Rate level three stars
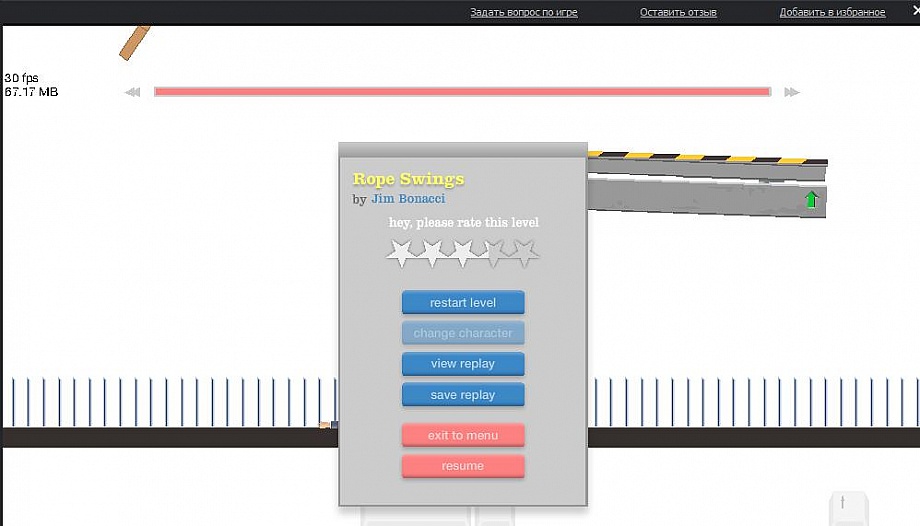The height and width of the screenshot is (526, 920). tap(463, 253)
